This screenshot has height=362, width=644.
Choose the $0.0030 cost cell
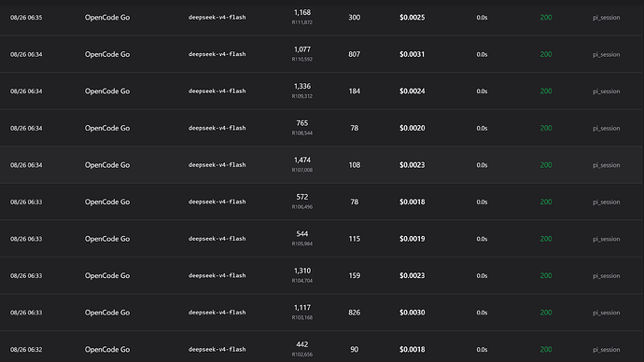click(412, 313)
